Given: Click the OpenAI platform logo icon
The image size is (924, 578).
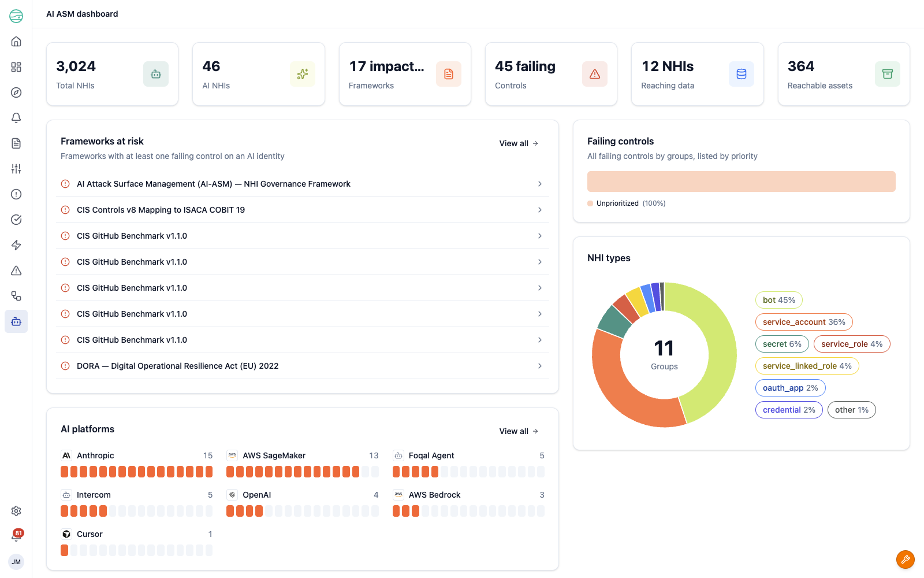Looking at the screenshot, I should click(232, 495).
